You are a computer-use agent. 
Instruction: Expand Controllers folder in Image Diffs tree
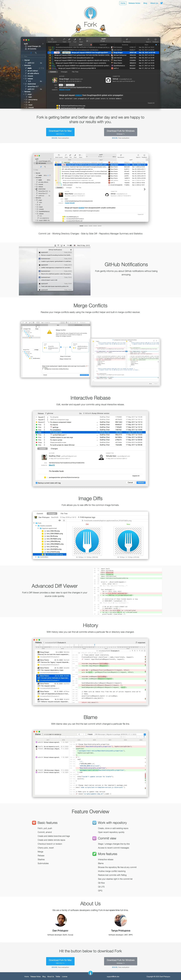click(36, 557)
